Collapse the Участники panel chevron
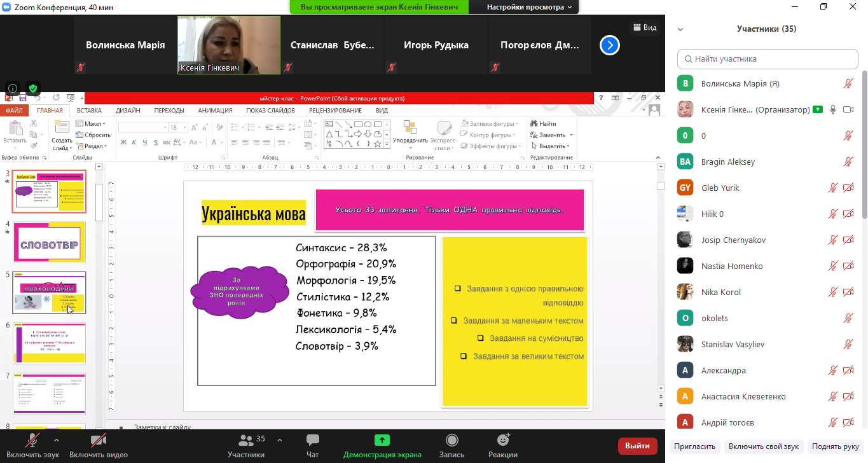 tap(680, 29)
